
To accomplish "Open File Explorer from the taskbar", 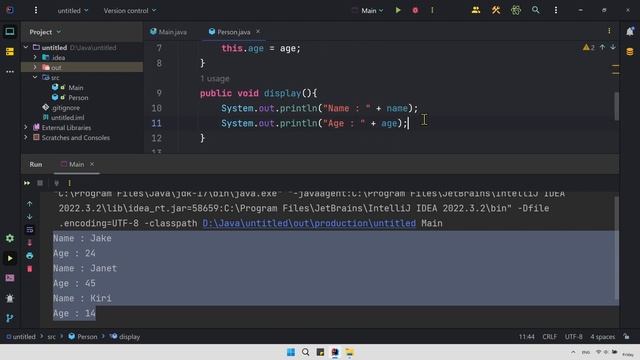I will coord(349,352).
